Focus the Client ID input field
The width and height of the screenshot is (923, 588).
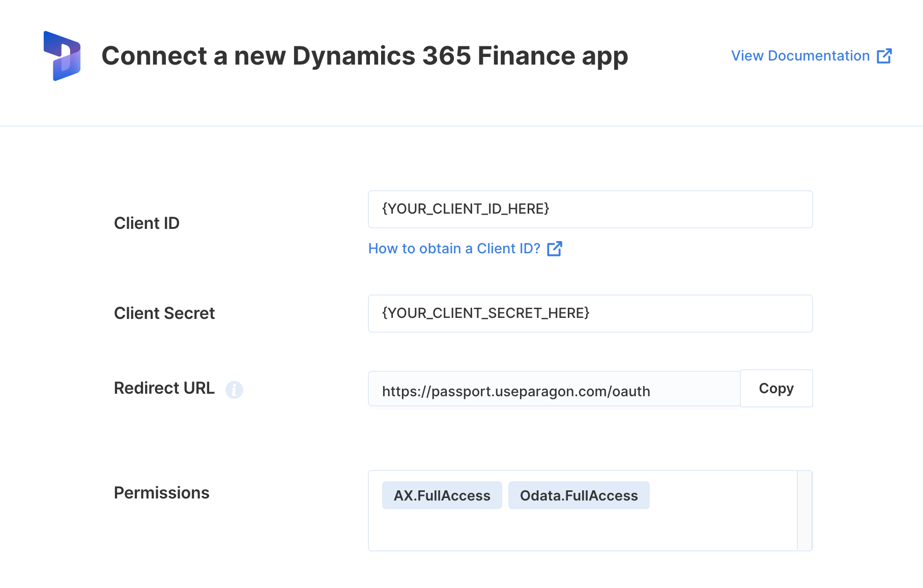point(590,209)
